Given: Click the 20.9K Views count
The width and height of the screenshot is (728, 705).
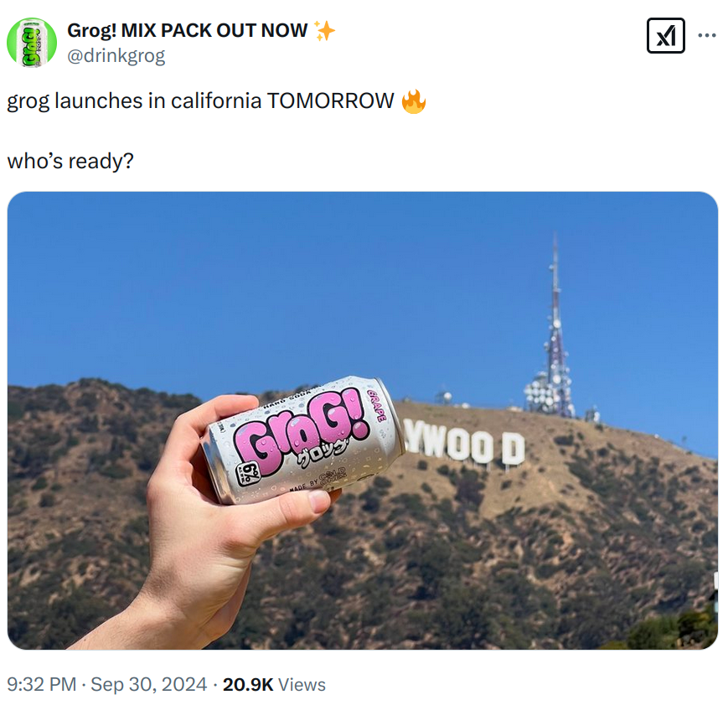Looking at the screenshot, I should (x=274, y=684).
